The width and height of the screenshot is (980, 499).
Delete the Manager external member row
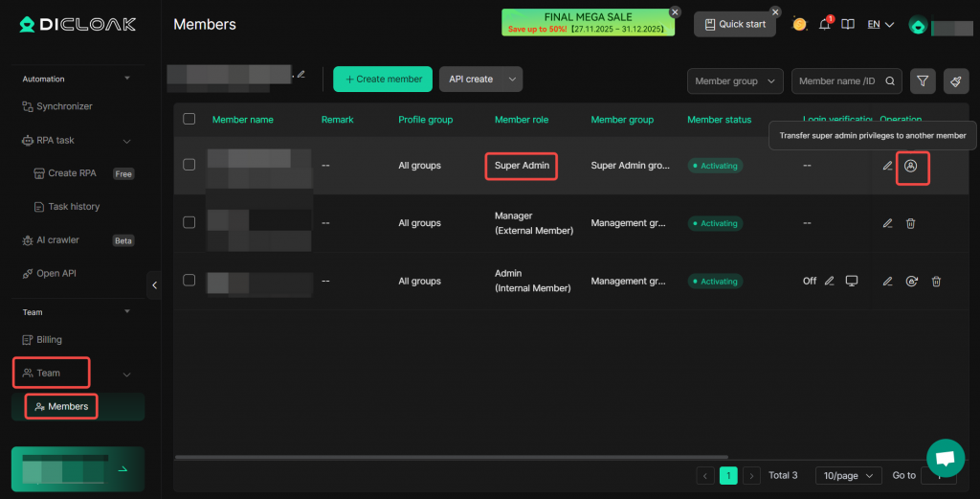click(910, 223)
